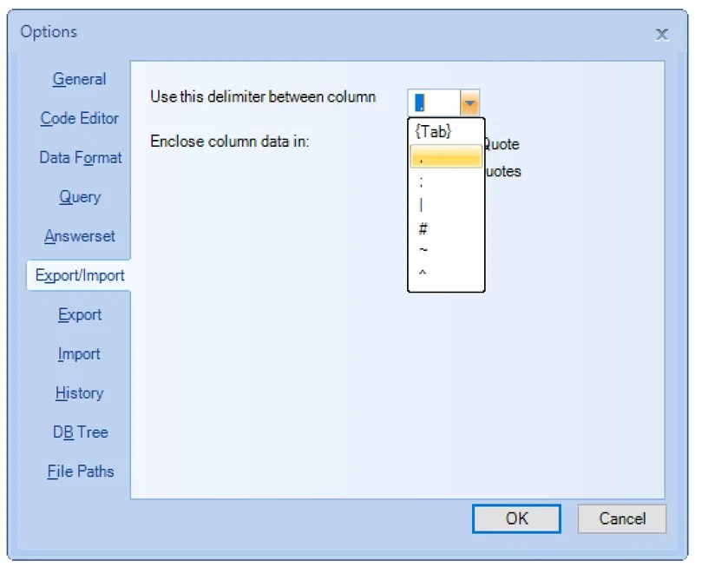Click OK to save options

click(516, 518)
